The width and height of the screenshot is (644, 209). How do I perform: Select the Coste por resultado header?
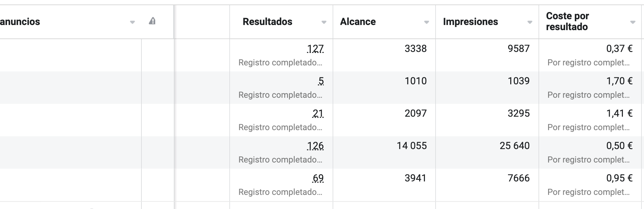tap(568, 21)
